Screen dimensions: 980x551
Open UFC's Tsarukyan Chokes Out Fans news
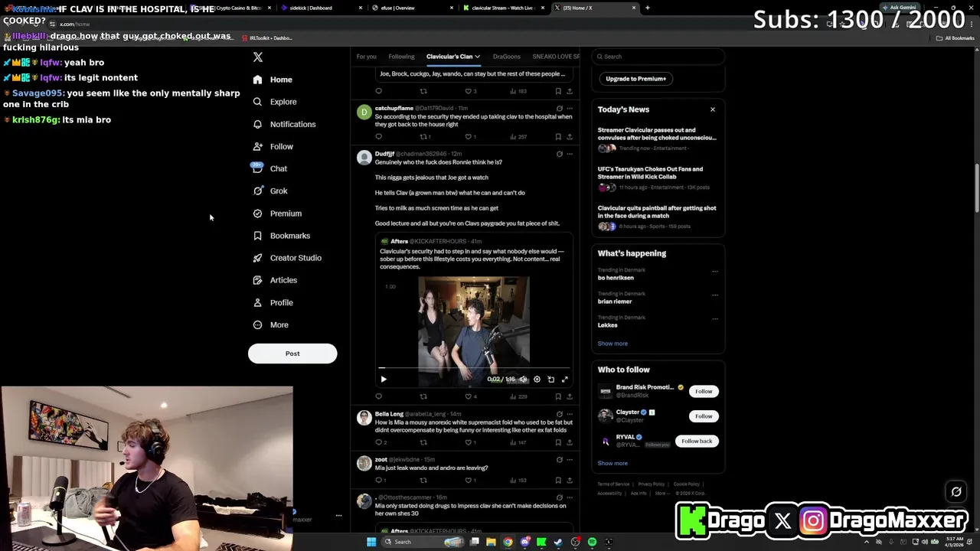coord(657,178)
